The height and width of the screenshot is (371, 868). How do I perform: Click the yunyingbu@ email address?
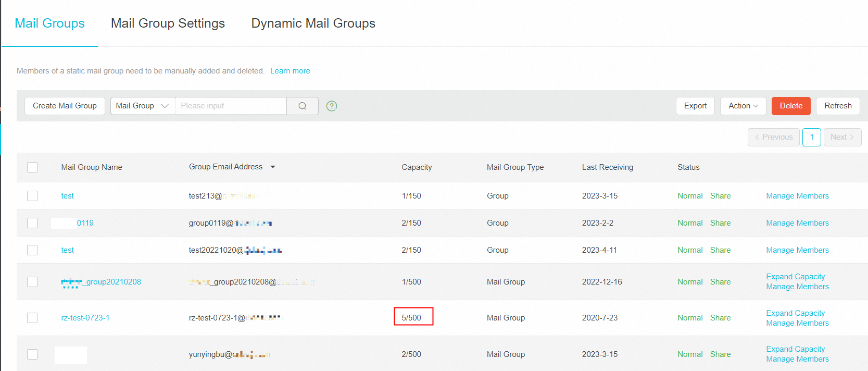coord(229,354)
